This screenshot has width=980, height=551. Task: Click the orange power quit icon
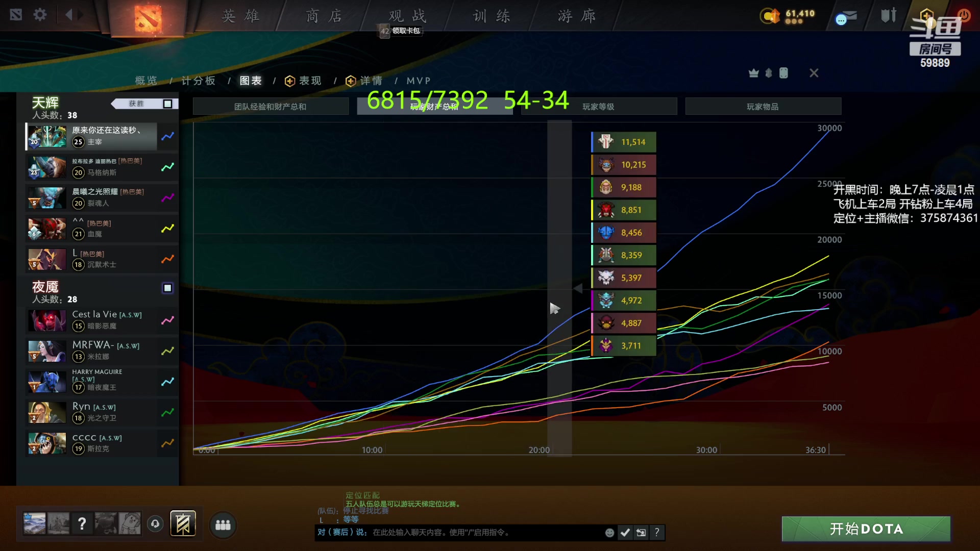click(x=964, y=15)
